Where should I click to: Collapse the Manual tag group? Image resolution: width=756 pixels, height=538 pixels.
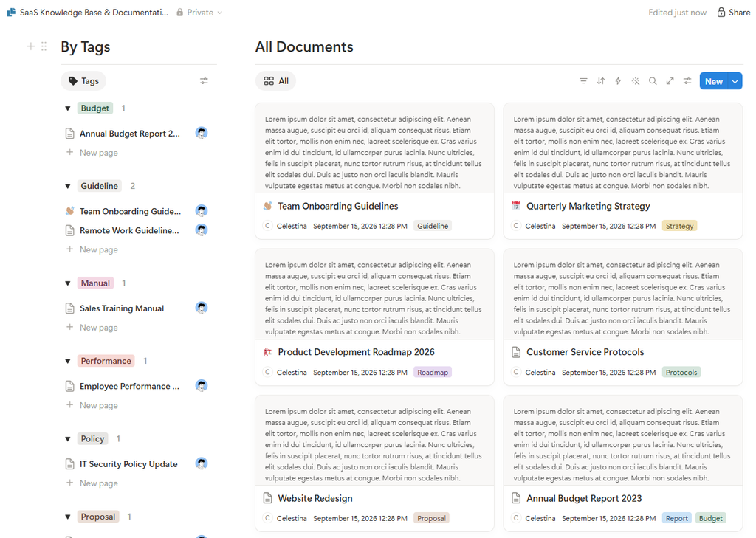68,283
